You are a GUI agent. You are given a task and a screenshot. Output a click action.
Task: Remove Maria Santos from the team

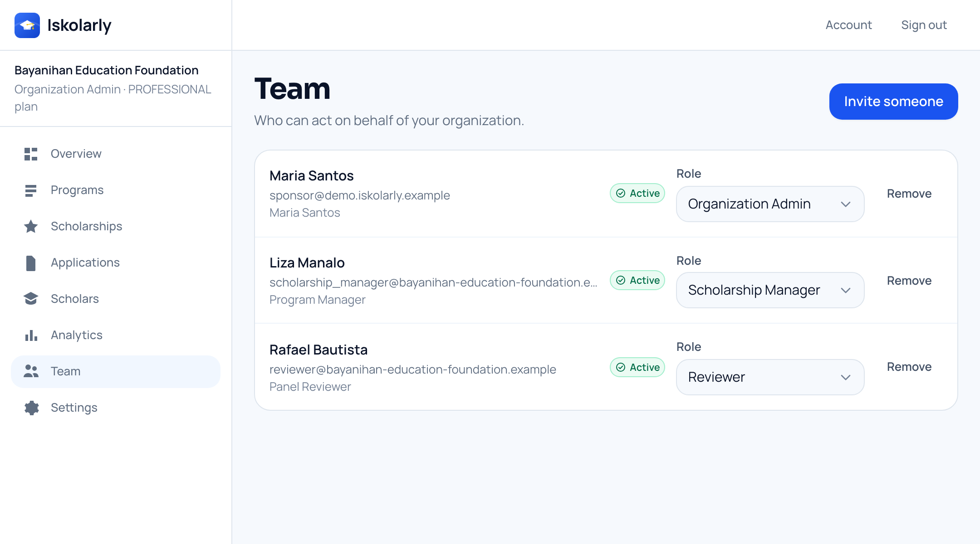click(x=909, y=194)
